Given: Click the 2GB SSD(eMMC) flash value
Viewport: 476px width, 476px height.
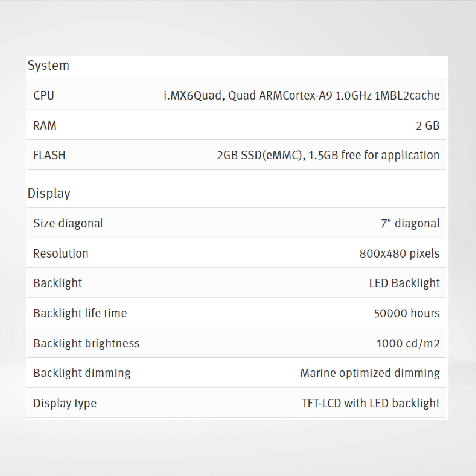Looking at the screenshot, I should click(x=328, y=155).
